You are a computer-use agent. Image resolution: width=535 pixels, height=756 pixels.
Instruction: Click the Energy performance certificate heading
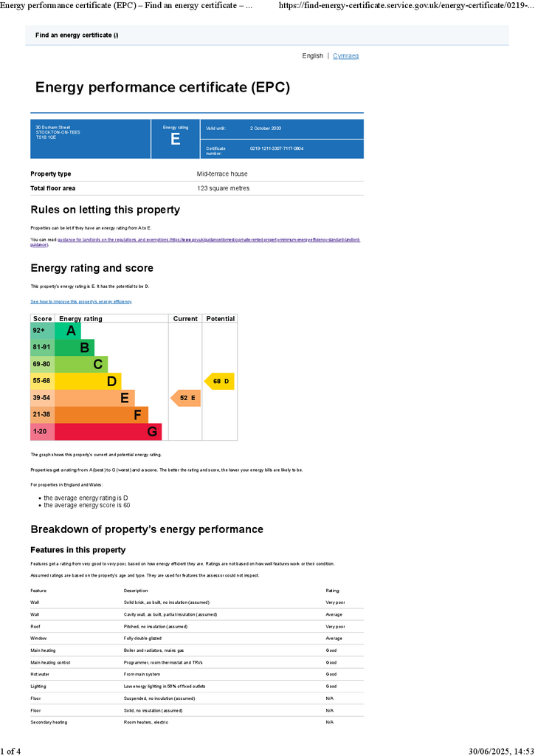coord(162,87)
